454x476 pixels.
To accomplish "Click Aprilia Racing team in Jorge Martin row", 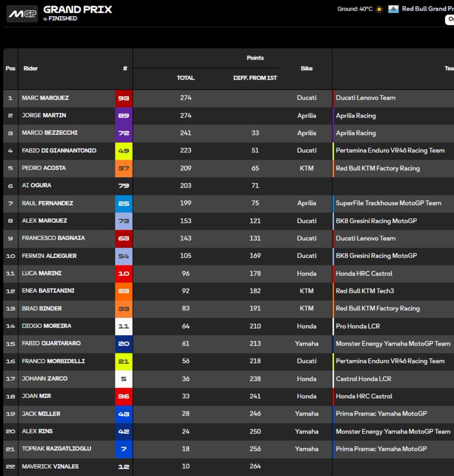I will coord(356,115).
